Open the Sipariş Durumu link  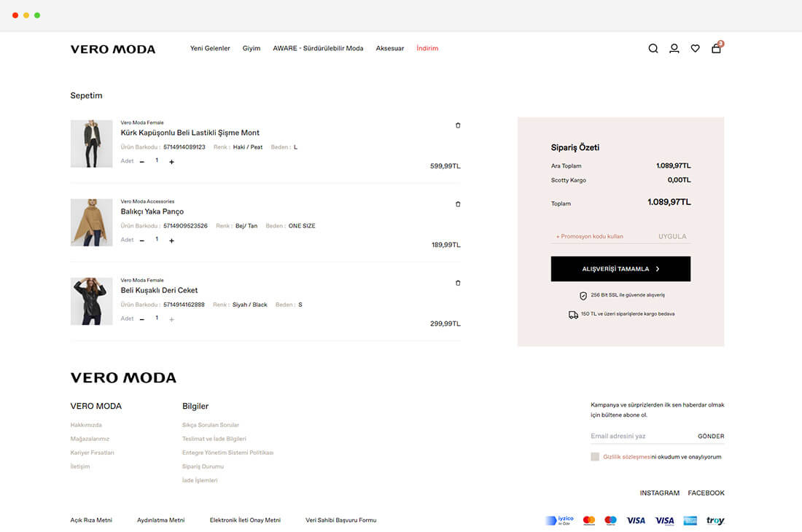tap(203, 466)
